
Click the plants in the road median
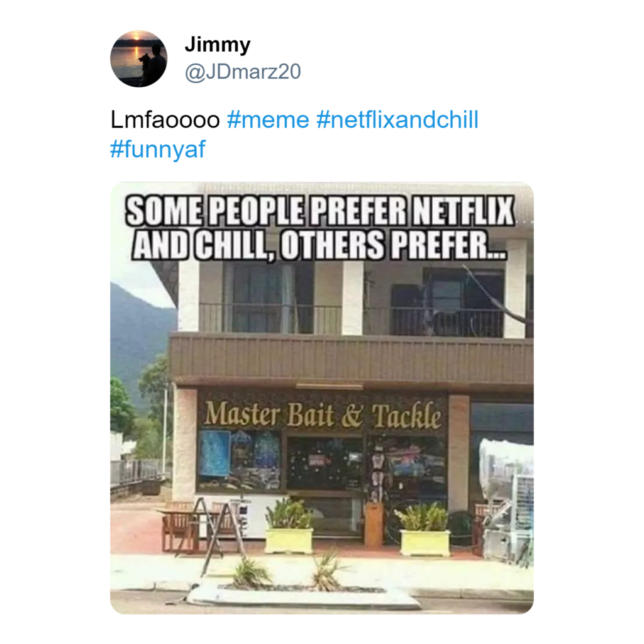pyautogui.click(x=287, y=573)
